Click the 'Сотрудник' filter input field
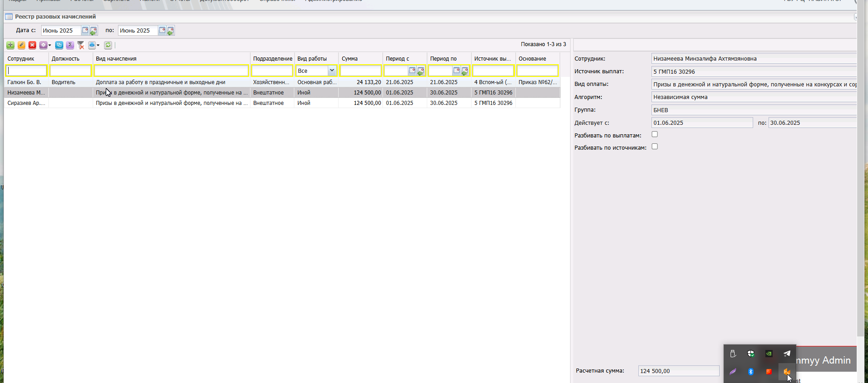The width and height of the screenshot is (868, 383). tap(26, 71)
